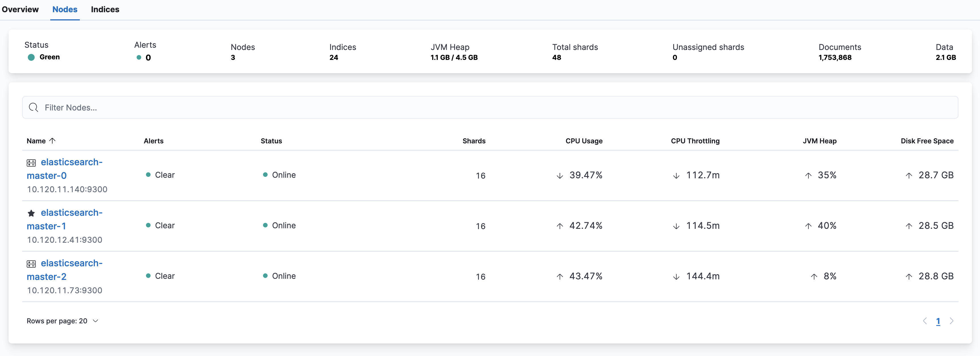Switch to the Indices tab

105,9
